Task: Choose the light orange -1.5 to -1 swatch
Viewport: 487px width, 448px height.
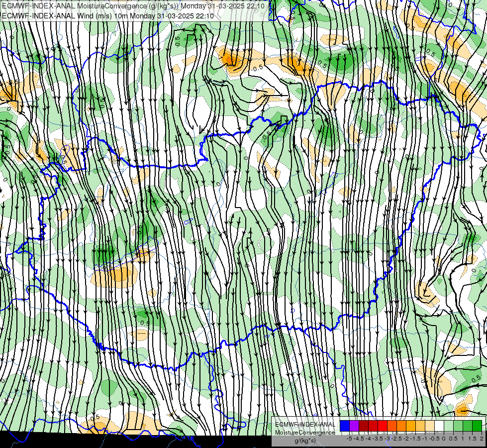Action: click(420, 426)
